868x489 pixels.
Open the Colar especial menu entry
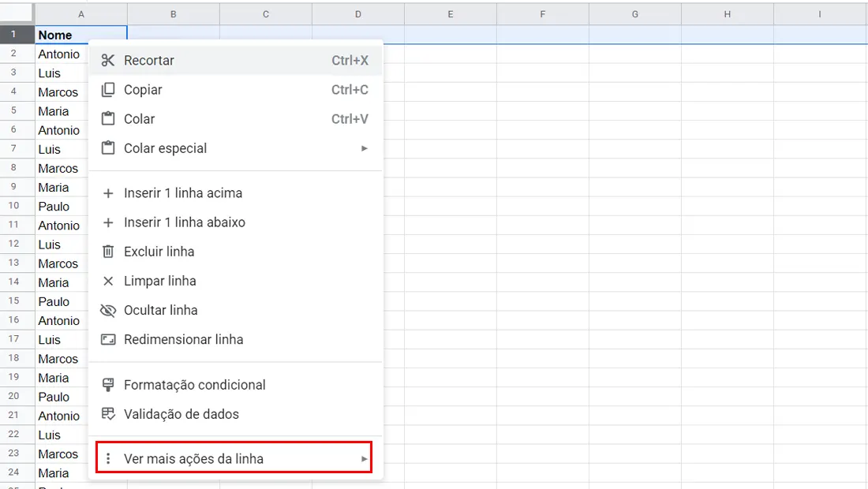point(235,148)
